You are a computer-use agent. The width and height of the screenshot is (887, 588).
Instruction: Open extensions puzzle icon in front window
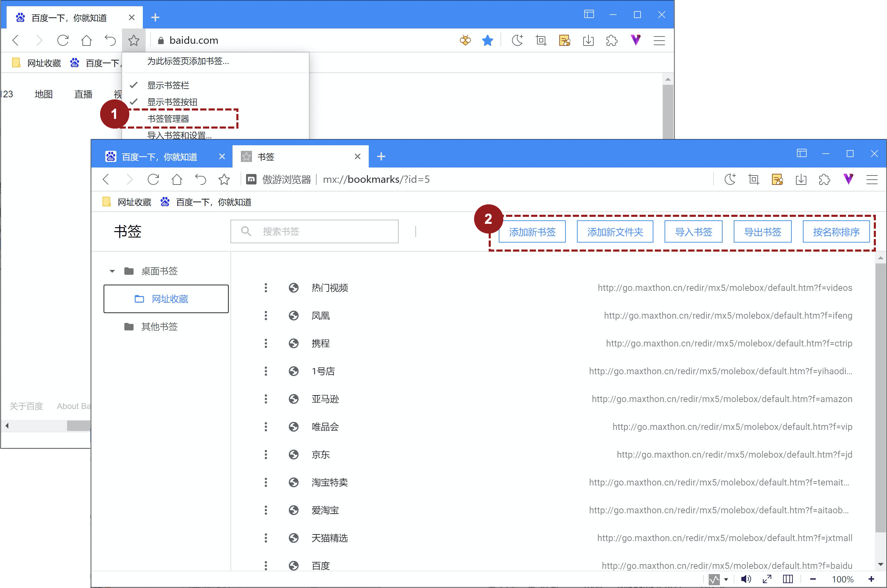[824, 179]
